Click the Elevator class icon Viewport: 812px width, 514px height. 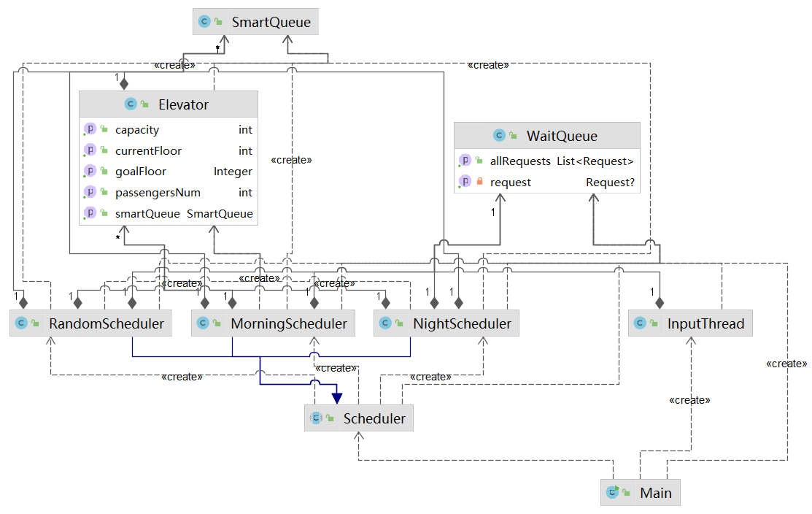[x=131, y=104]
